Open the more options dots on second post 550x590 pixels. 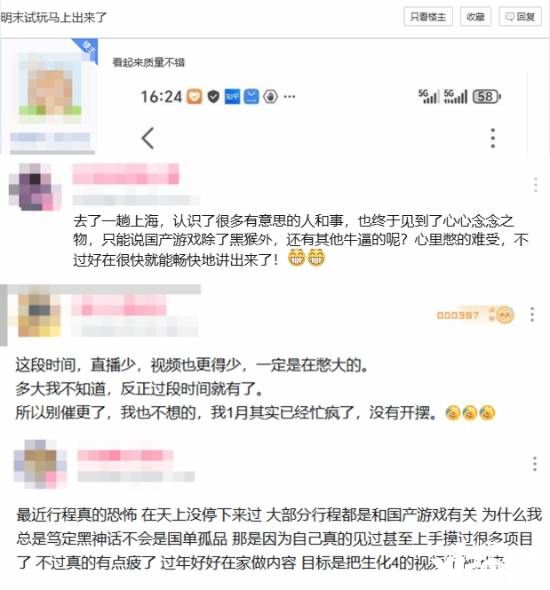[532, 314]
